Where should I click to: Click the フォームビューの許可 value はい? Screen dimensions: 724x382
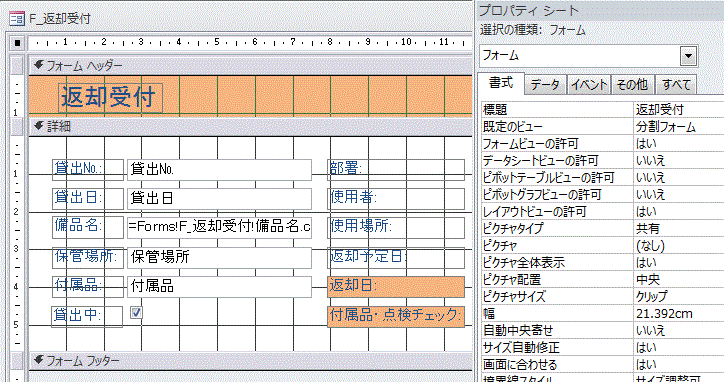tap(678, 144)
